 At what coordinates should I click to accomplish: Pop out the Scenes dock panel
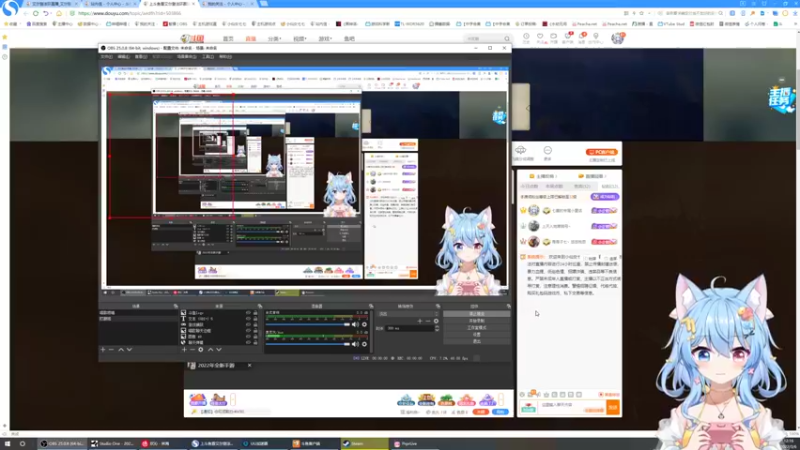[x=176, y=306]
